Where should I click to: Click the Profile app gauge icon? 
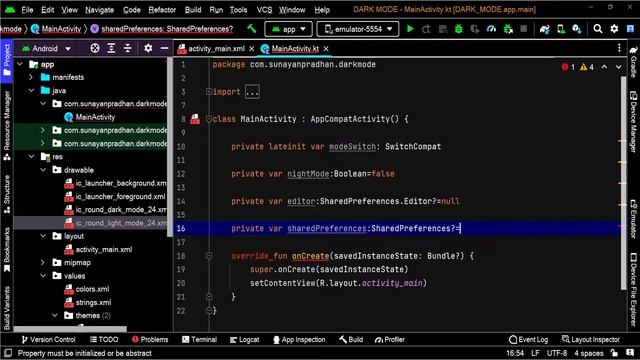pos(491,29)
